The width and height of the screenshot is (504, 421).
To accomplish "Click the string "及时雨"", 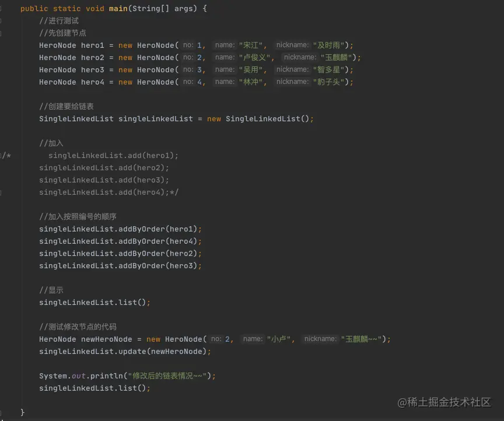I will tap(329, 45).
